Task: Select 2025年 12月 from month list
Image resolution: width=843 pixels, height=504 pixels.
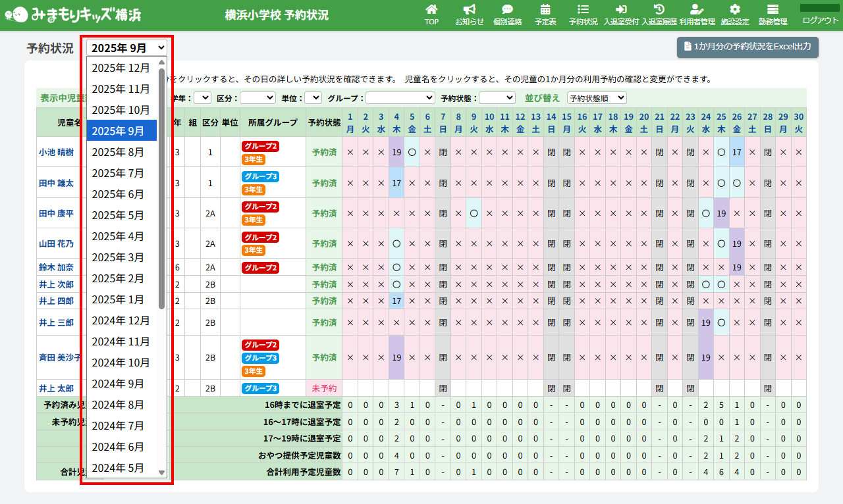Action: pyautogui.click(x=121, y=68)
